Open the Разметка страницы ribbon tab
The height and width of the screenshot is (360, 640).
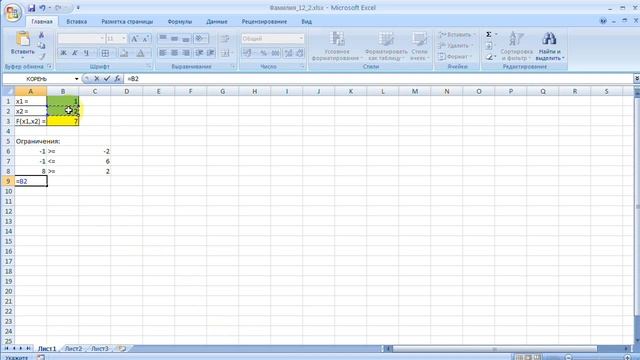127,22
